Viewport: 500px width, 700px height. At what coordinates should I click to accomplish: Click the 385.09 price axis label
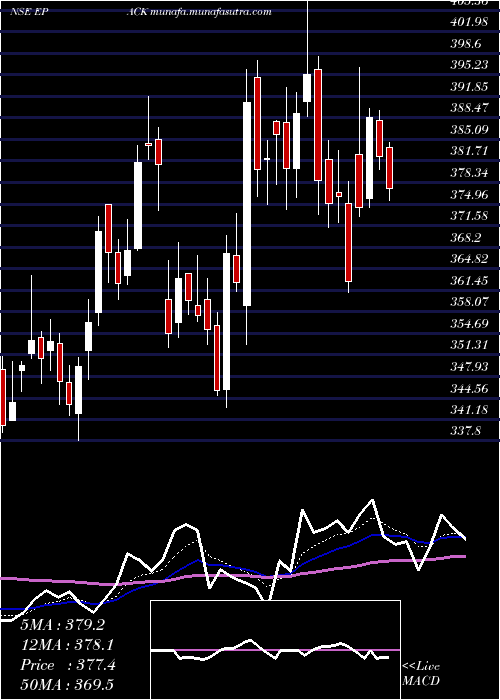click(x=469, y=130)
